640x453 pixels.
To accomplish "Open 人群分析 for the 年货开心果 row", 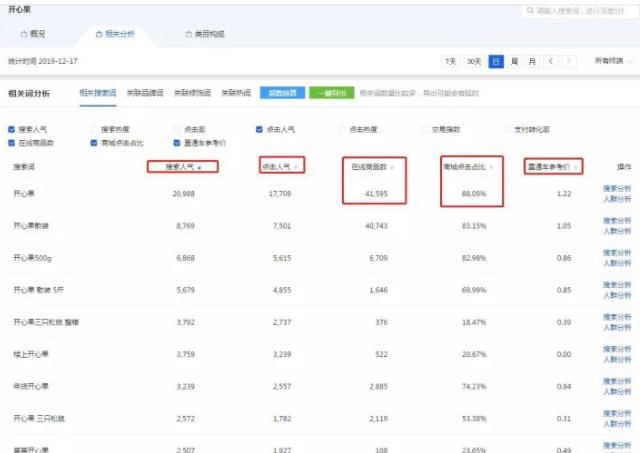I will [617, 392].
